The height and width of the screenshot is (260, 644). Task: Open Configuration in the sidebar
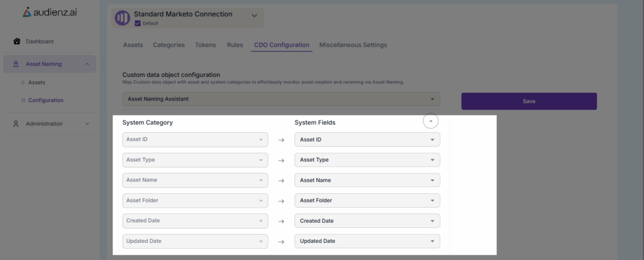point(45,100)
